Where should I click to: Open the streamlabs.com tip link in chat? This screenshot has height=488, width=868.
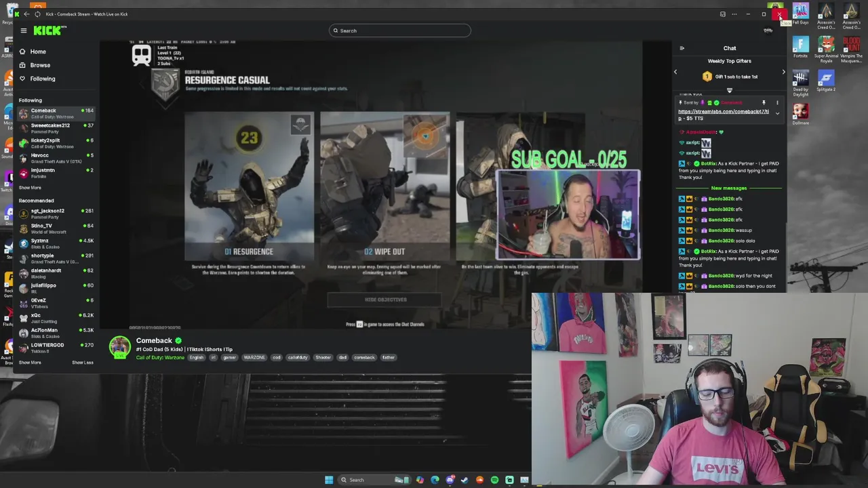coord(724,115)
